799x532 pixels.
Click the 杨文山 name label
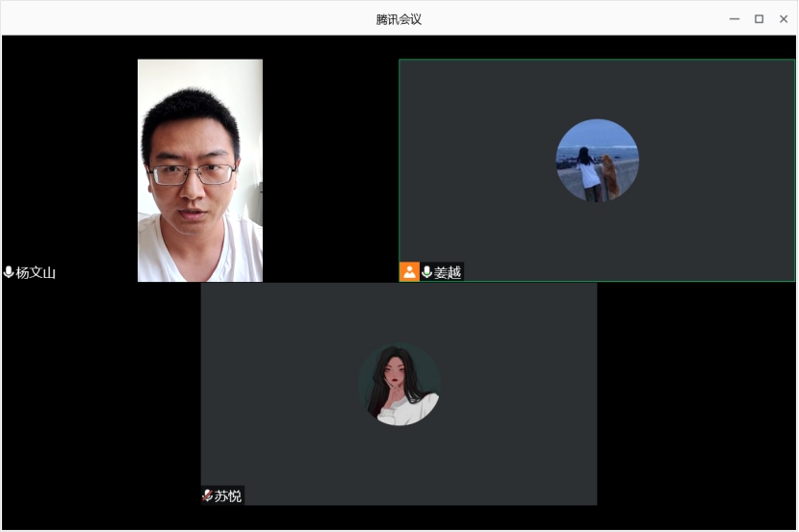[x=36, y=273]
